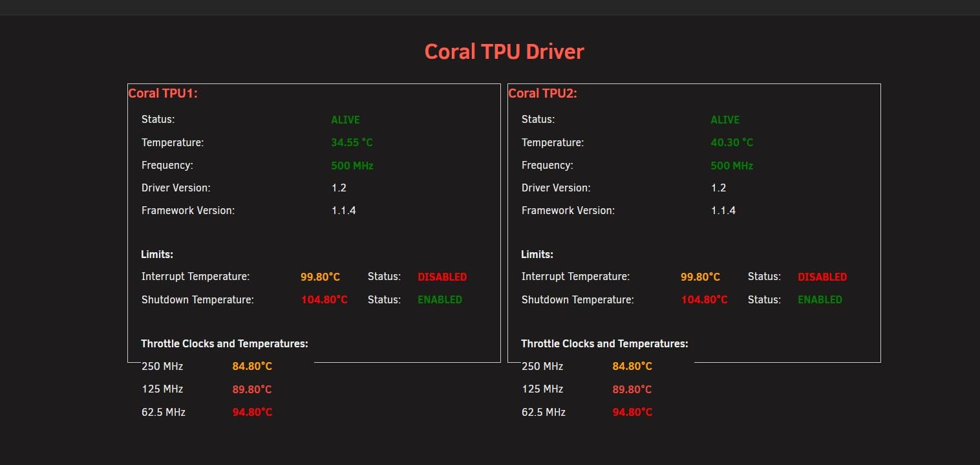Click TPU1 Throttle Clocks and Temperatures heading

[x=225, y=344]
